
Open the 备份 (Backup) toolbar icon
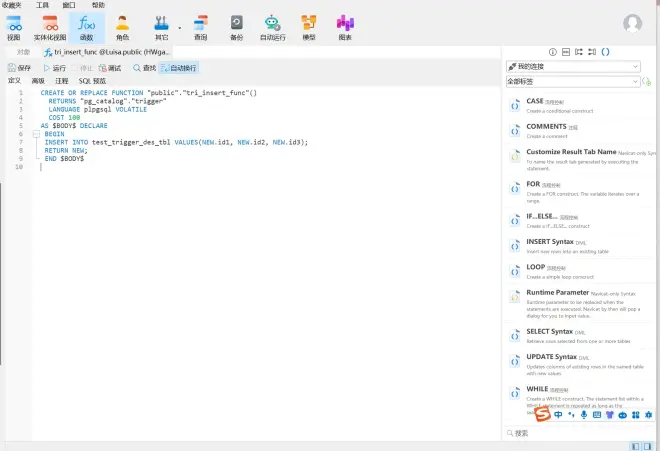click(237, 28)
